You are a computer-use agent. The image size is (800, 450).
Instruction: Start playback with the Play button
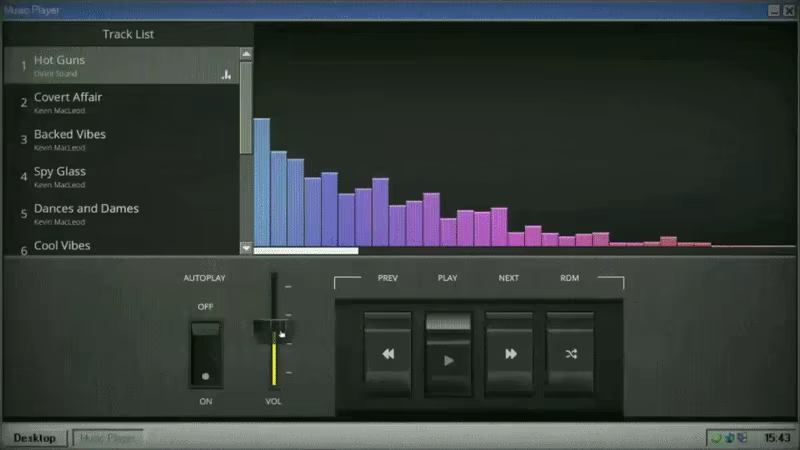pyautogui.click(x=448, y=354)
